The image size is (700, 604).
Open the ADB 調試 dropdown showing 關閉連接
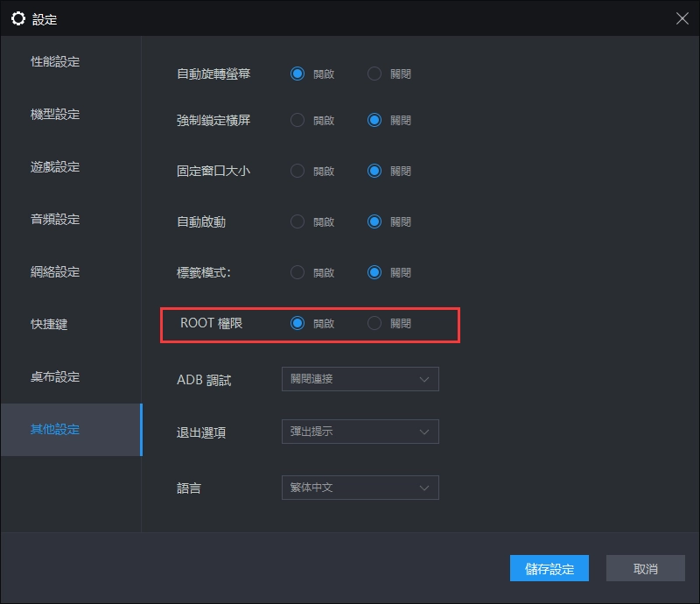click(x=360, y=379)
